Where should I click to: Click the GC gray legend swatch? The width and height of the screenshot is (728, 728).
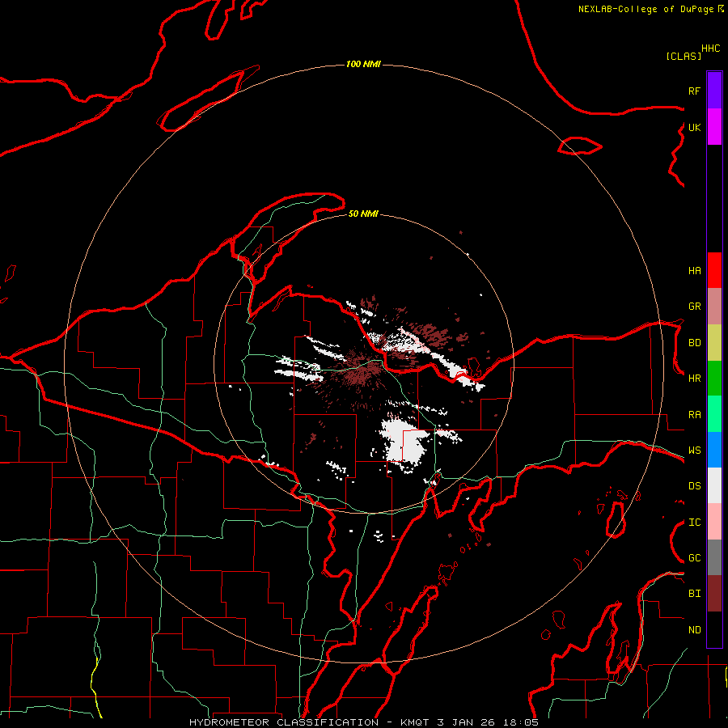pos(714,557)
